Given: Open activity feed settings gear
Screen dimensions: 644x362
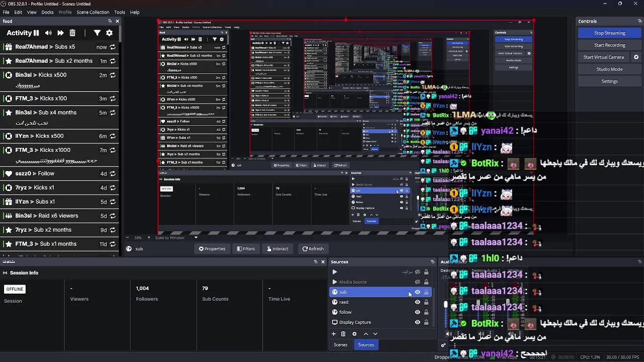Looking at the screenshot, I should click(x=109, y=33).
